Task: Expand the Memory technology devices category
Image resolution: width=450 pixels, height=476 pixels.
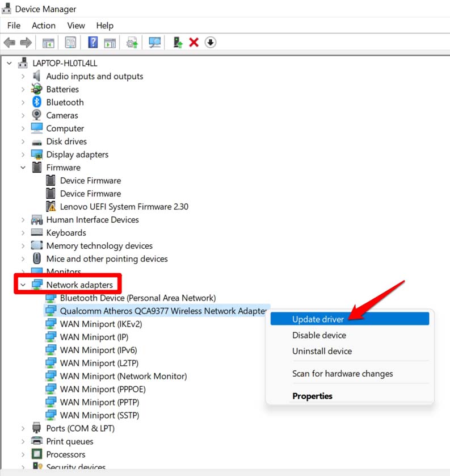Action: [x=23, y=246]
